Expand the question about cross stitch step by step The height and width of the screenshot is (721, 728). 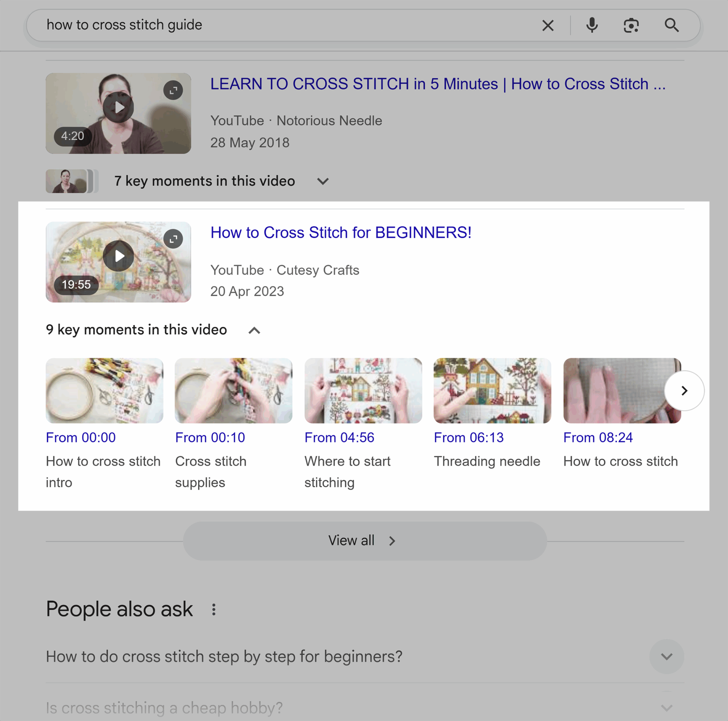pos(666,656)
